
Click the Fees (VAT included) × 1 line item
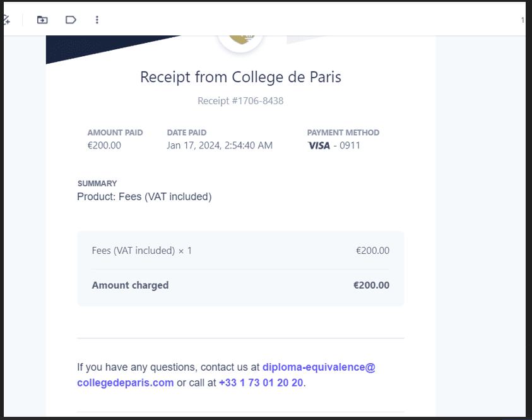pos(240,251)
